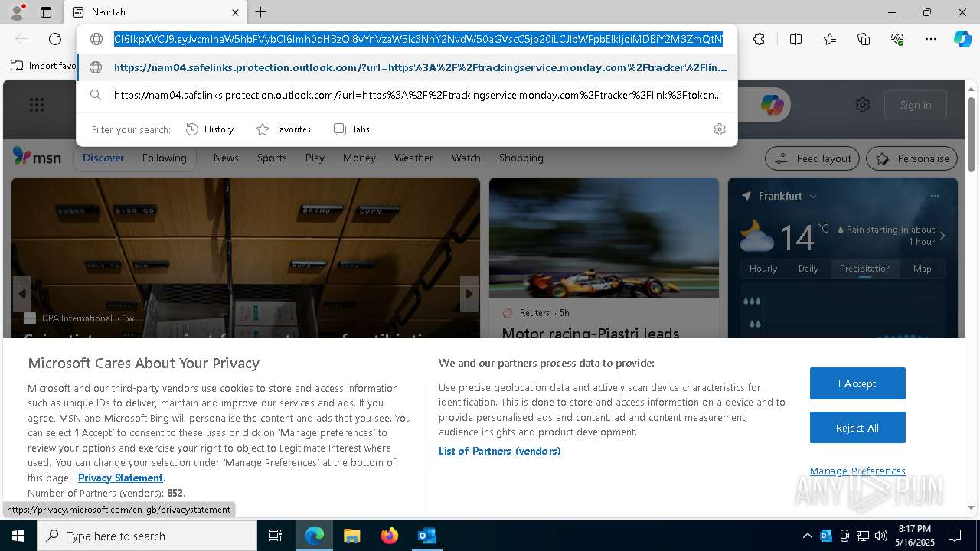
Task: Open the Import favorites bookmark item
Action: pos(44,66)
